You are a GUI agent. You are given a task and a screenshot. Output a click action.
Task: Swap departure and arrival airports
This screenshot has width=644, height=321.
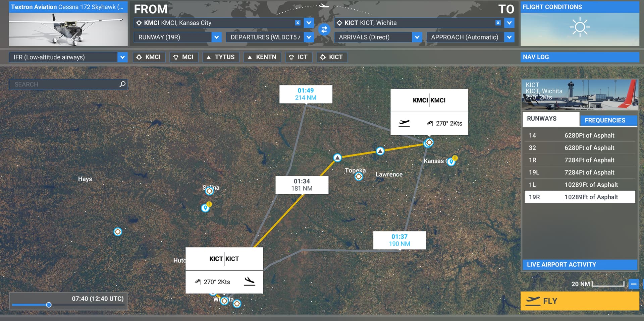click(324, 30)
